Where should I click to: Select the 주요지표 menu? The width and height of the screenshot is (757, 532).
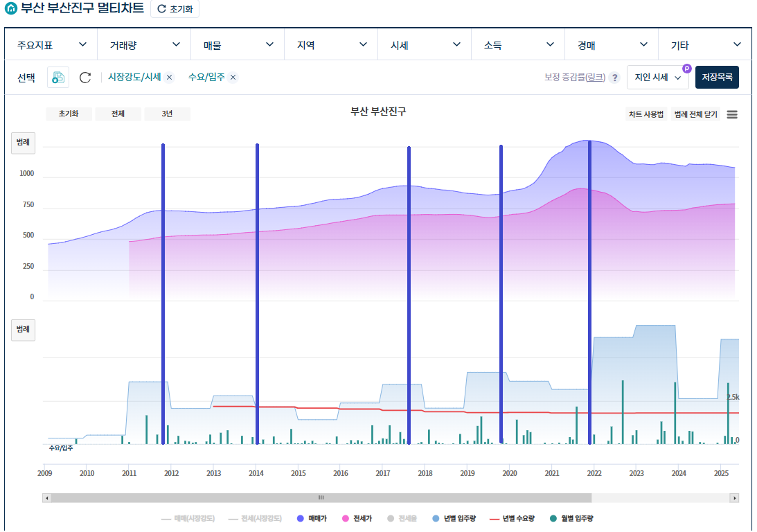pos(51,44)
